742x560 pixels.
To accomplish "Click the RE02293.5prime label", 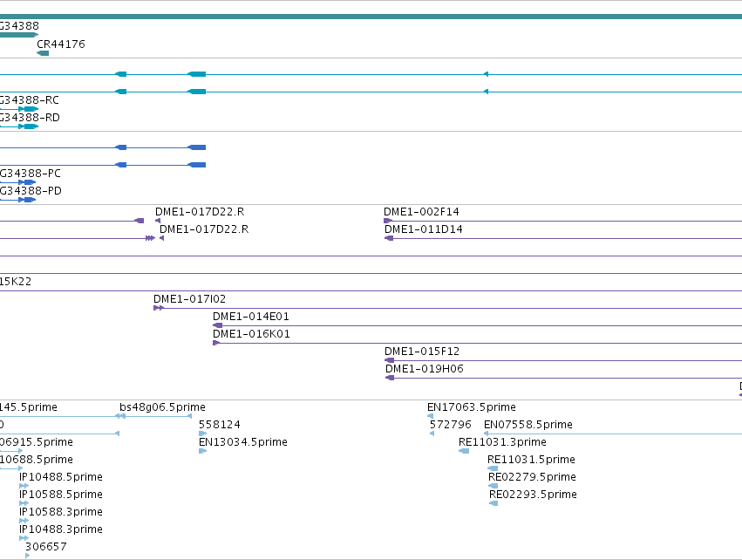I will 533,495.
